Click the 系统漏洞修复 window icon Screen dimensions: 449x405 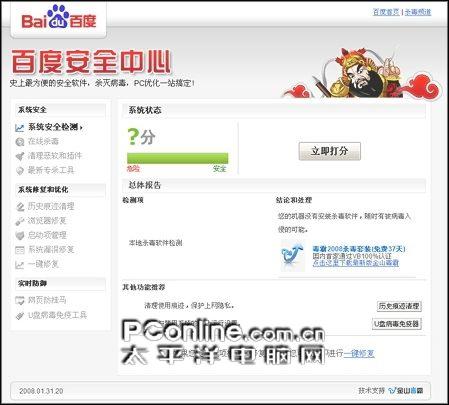pos(20,250)
